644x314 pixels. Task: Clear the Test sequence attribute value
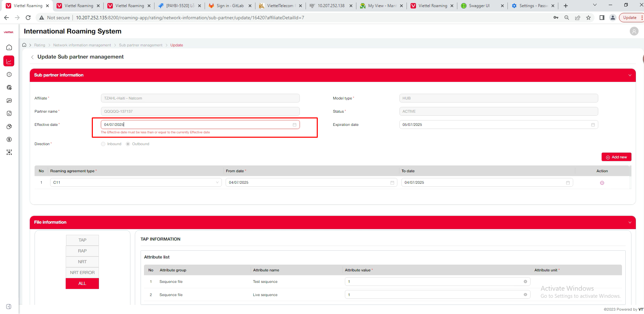(x=525, y=282)
